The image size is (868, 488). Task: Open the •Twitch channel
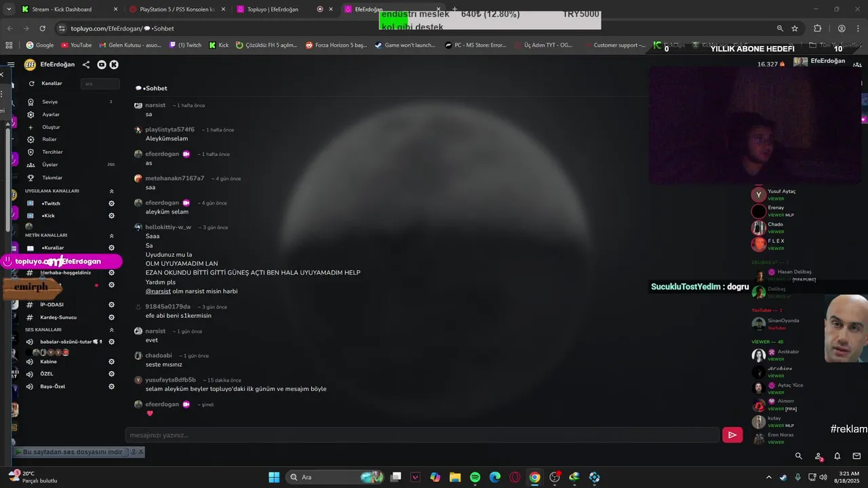coord(51,203)
